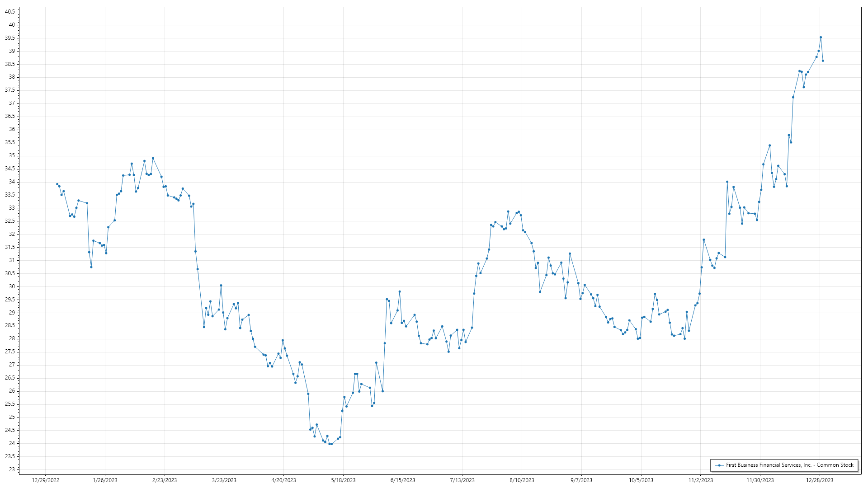Click the 3/23/2023 x-axis date label

point(224,480)
